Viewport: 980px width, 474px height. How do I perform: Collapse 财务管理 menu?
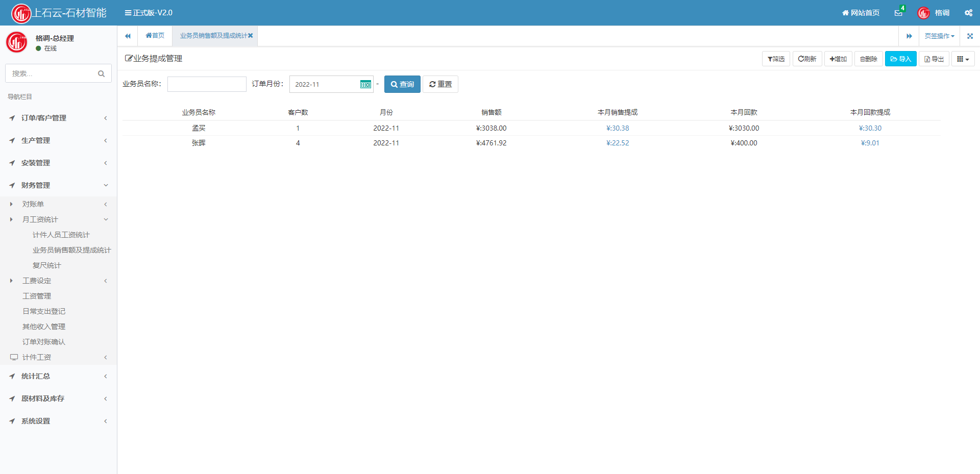click(58, 185)
